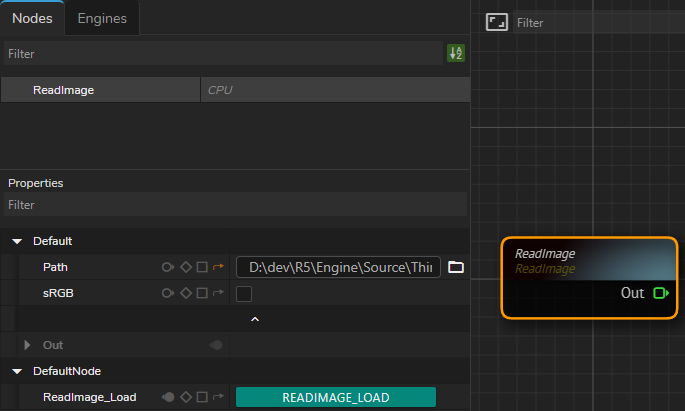685x411 pixels.
Task: Enable the sRGB checkbox
Action: [244, 294]
